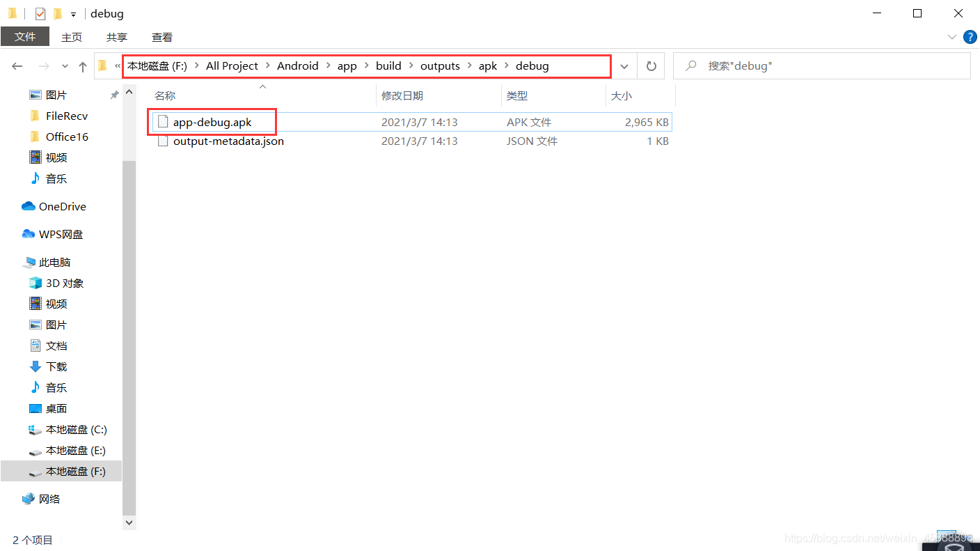Screen dimensions: 980x551
Task: Click the pin icon next to 图片
Action: 114,95
